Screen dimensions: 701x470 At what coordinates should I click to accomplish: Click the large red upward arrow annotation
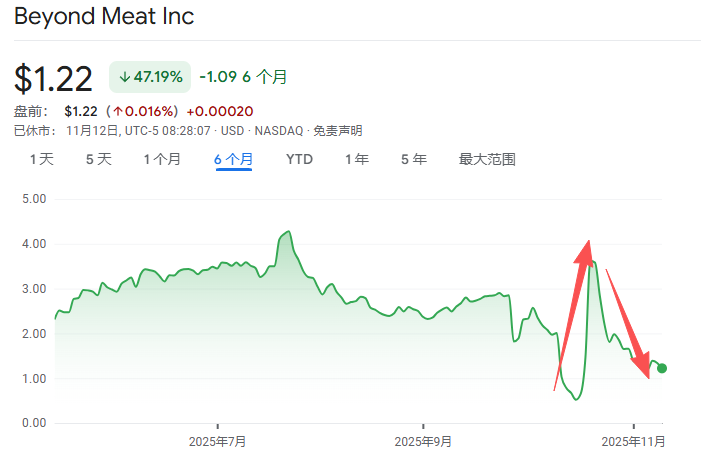pyautogui.click(x=573, y=315)
